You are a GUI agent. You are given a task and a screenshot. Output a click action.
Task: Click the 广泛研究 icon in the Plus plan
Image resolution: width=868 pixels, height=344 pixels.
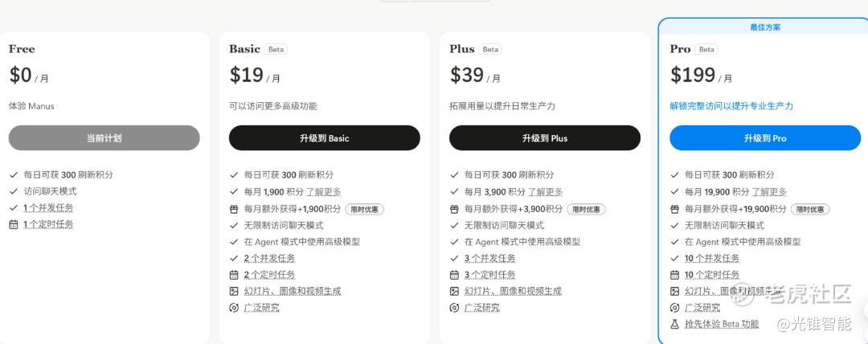tap(454, 308)
